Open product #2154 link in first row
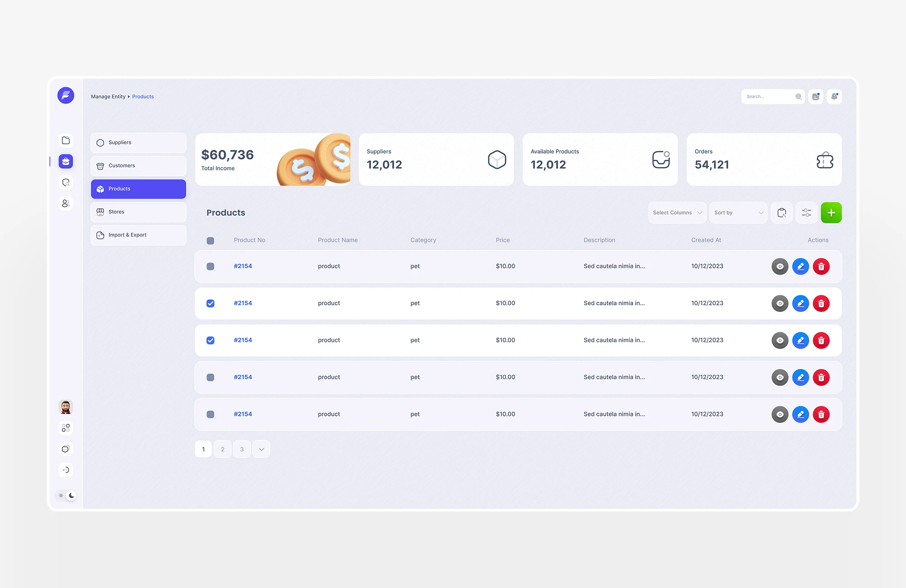This screenshot has height=588, width=906. coord(242,266)
